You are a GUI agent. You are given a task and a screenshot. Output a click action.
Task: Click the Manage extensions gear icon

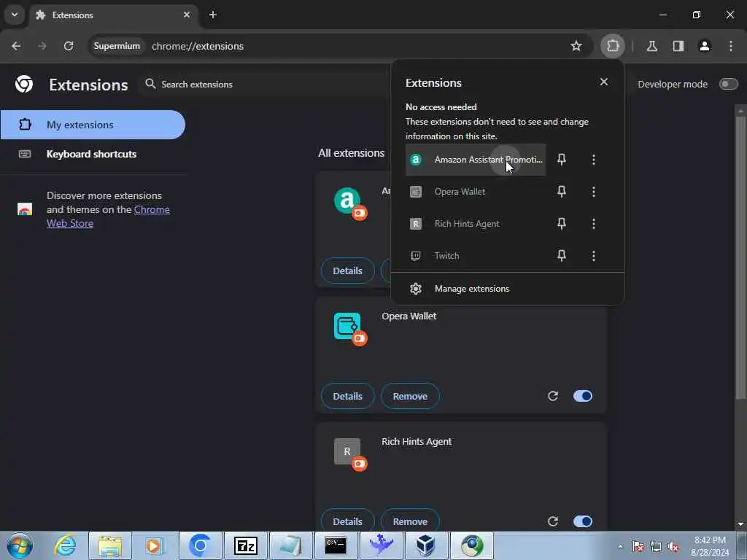(416, 289)
